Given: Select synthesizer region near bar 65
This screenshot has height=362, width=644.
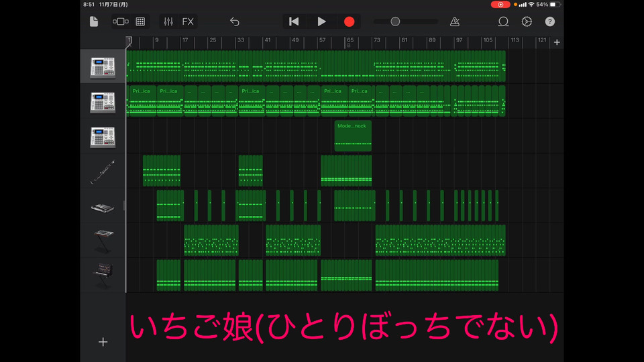Looking at the screenshot, I should pos(354,206).
